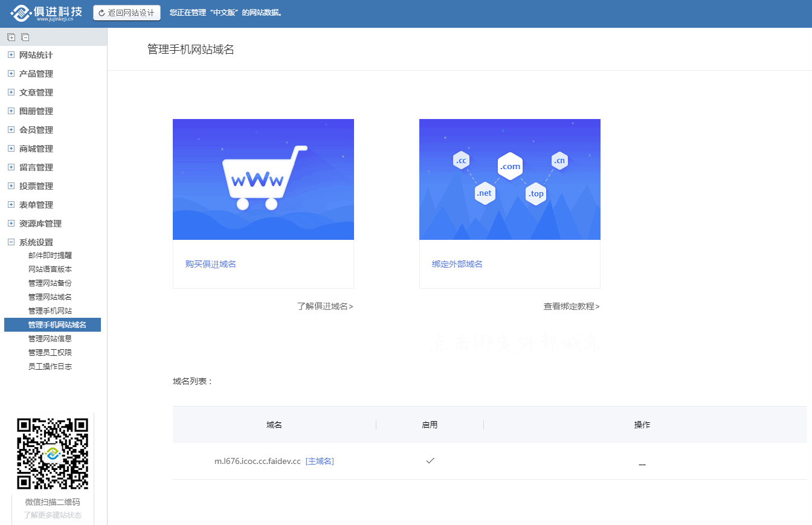Image resolution: width=812 pixels, height=525 pixels.
Task: Click the 俱进科技 logo in header
Action: [x=46, y=13]
